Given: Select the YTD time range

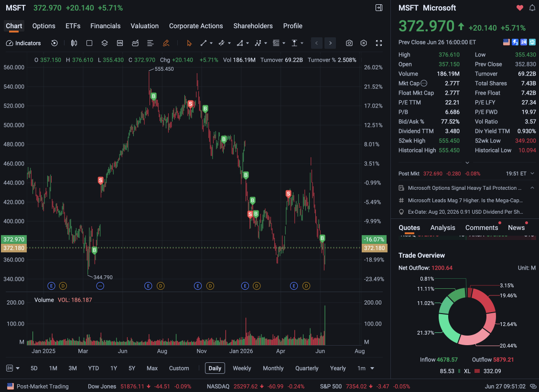Looking at the screenshot, I should click(94, 368).
